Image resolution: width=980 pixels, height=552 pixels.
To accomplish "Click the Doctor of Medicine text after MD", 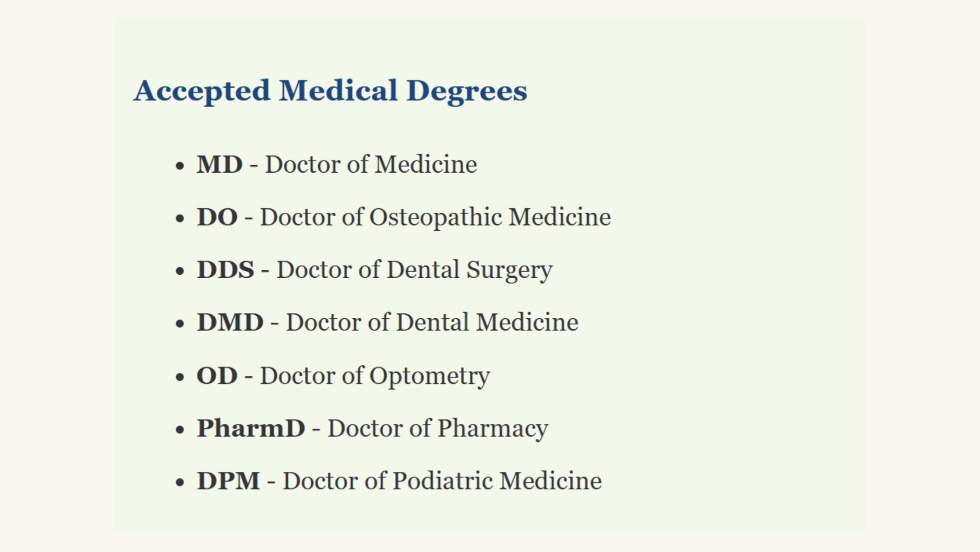I will tap(371, 165).
